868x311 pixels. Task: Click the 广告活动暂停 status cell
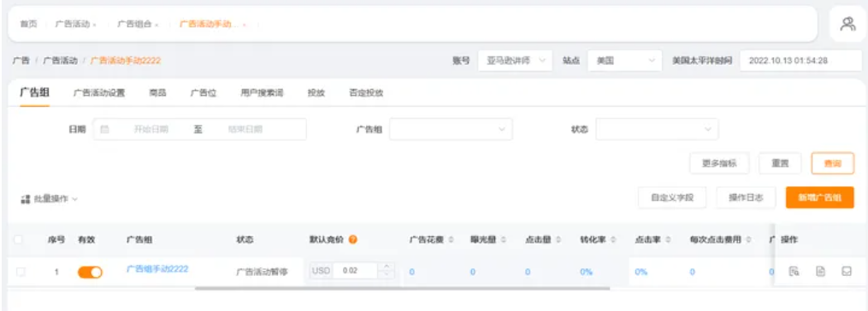(262, 273)
